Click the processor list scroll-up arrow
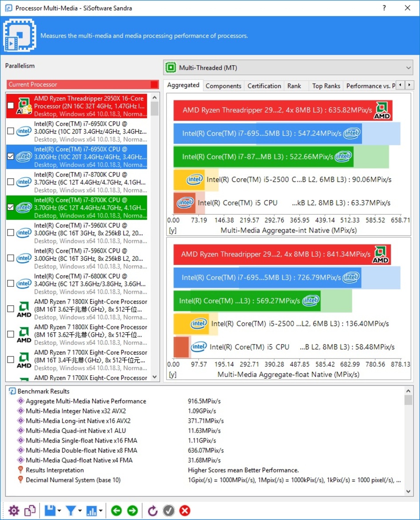The height and width of the screenshot is (520, 420). [x=155, y=97]
